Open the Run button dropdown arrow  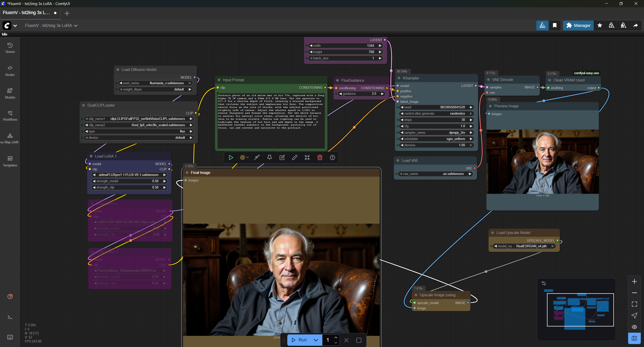pyautogui.click(x=316, y=340)
